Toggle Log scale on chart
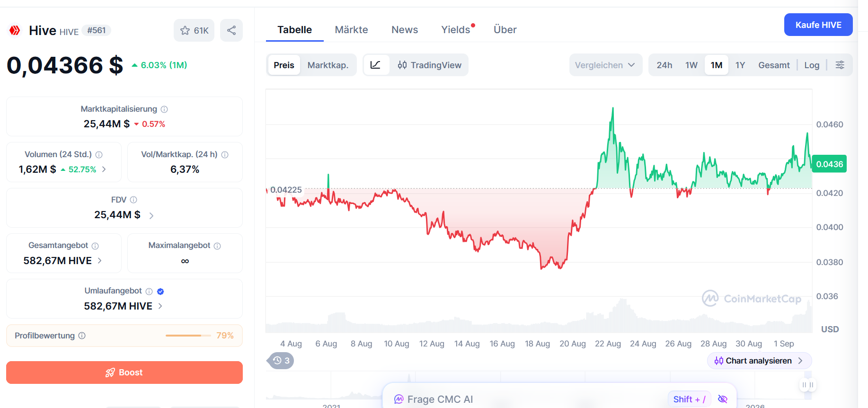The image size is (868, 408). tap(812, 65)
